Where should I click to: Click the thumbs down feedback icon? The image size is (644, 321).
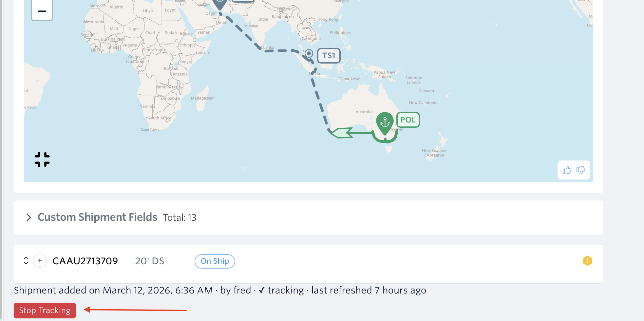[580, 170]
